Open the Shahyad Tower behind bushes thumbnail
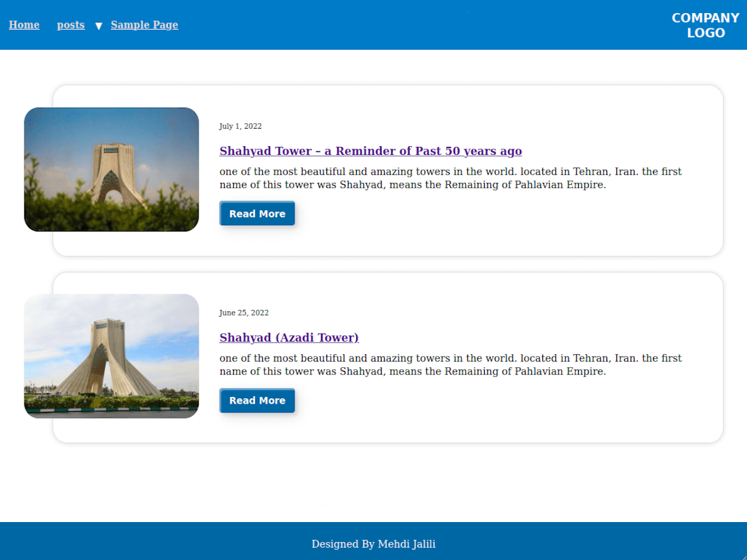 click(x=111, y=169)
